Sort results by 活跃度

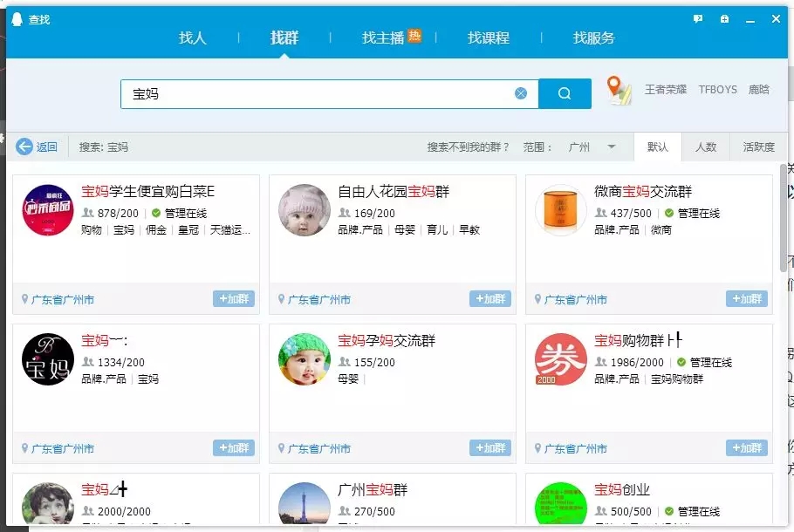tap(757, 147)
